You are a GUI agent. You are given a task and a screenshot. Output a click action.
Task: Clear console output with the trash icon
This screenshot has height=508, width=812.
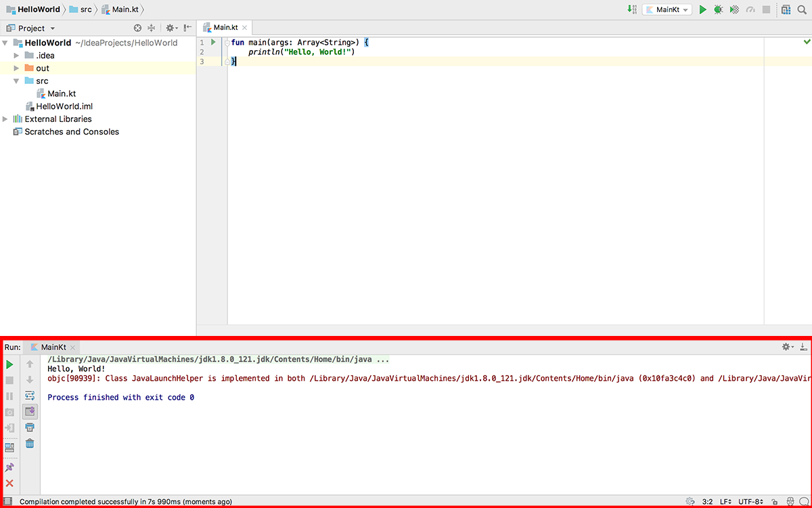(x=30, y=444)
